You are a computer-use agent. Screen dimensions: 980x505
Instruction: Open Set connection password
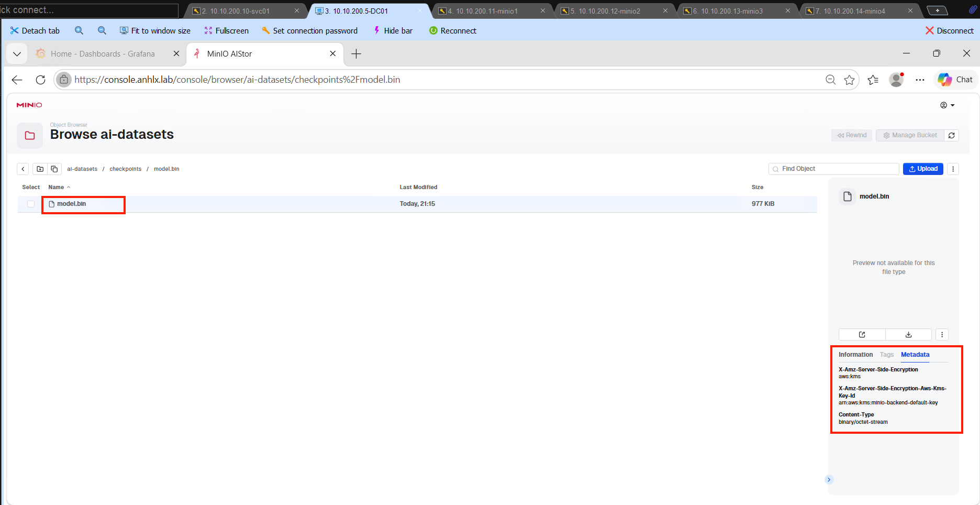[309, 31]
